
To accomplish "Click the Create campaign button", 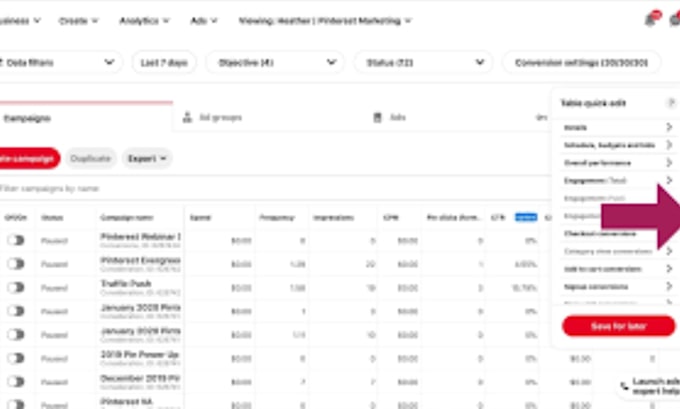I will [x=29, y=158].
